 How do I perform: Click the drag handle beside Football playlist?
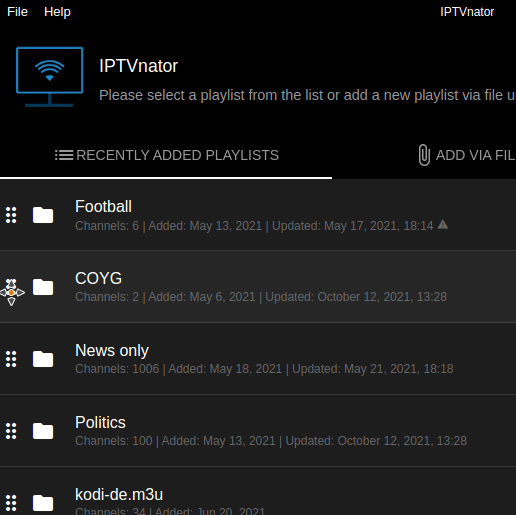pyautogui.click(x=11, y=215)
